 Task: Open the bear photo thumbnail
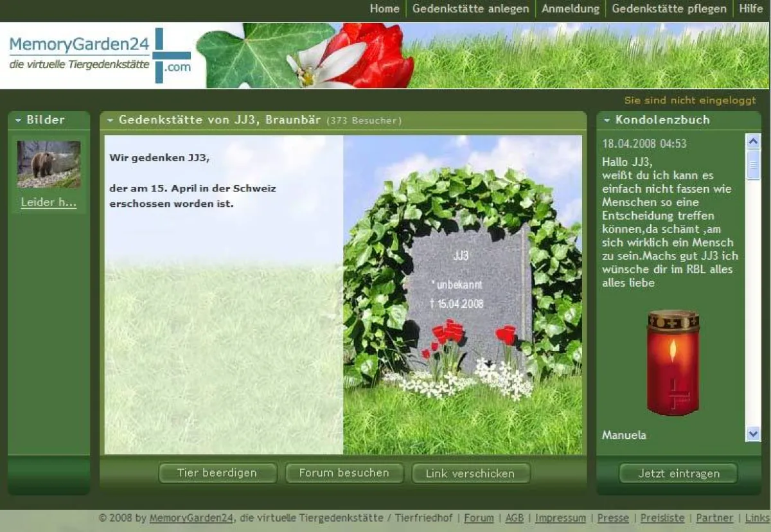tap(48, 164)
